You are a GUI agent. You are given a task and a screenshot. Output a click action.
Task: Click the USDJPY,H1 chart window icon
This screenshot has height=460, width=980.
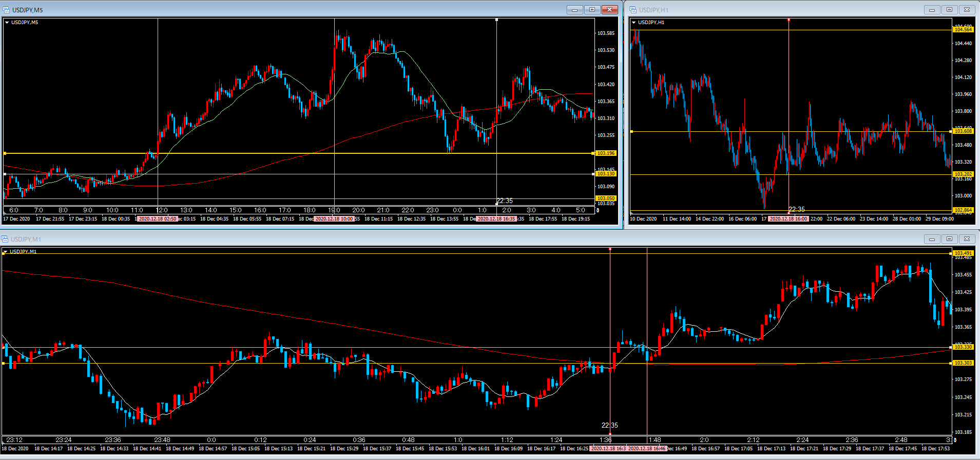coord(633,10)
